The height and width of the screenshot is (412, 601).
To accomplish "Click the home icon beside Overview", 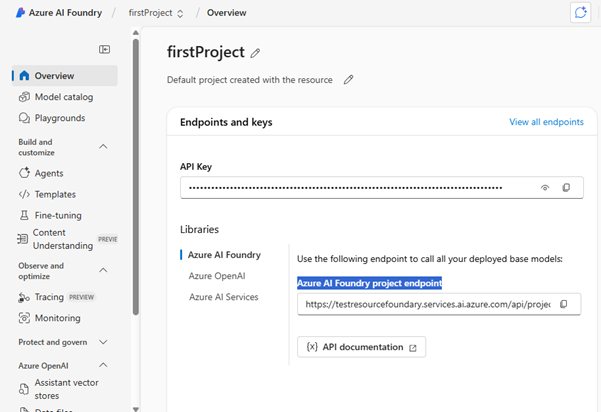I will 24,76.
